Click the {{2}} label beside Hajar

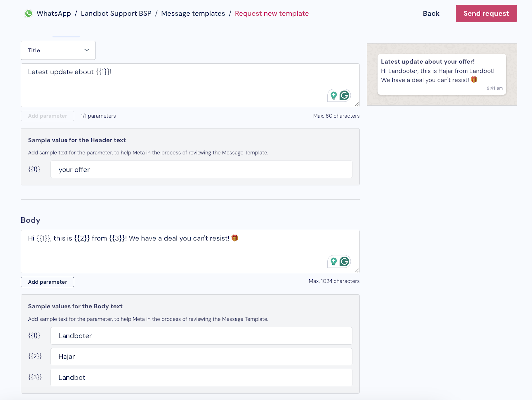[35, 356]
